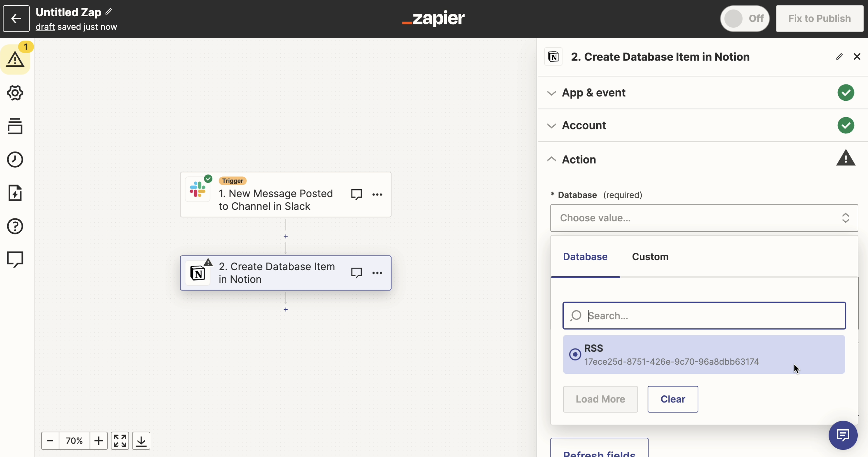Open the help question mark icon

(x=15, y=226)
